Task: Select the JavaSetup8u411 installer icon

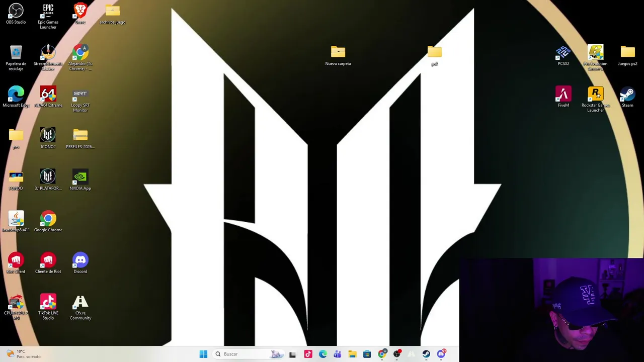Action: click(x=16, y=222)
